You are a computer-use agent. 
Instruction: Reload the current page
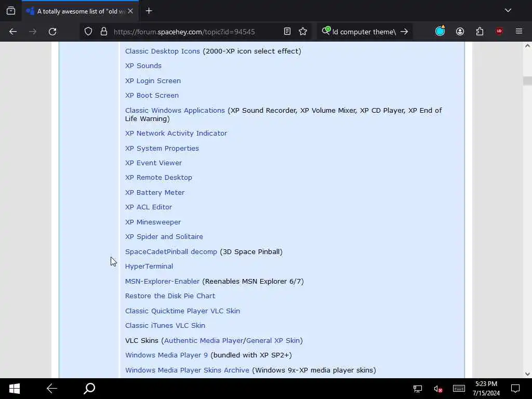[52, 32]
